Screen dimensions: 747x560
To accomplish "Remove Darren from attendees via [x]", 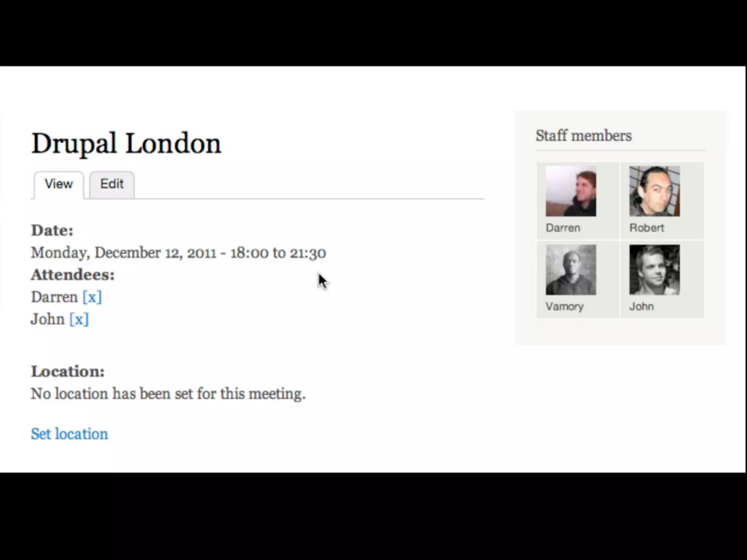I will (92, 297).
